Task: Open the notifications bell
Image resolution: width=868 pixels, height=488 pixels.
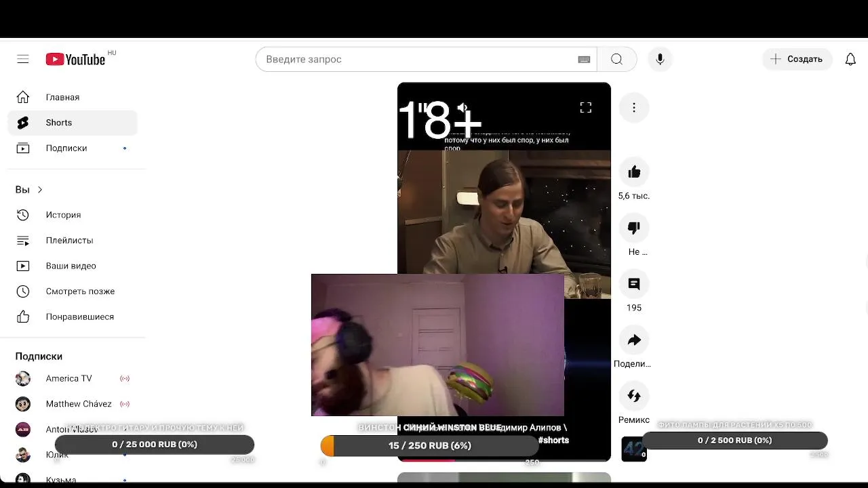Action: [x=850, y=59]
